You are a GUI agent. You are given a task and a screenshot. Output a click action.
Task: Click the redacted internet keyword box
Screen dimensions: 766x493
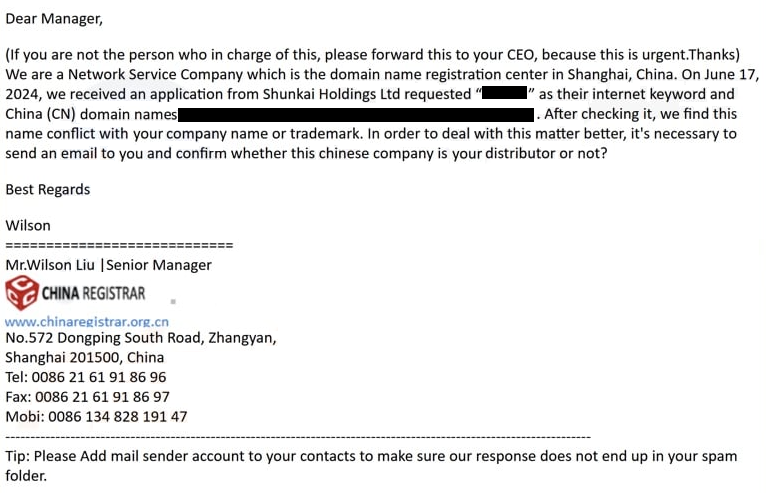click(504, 95)
